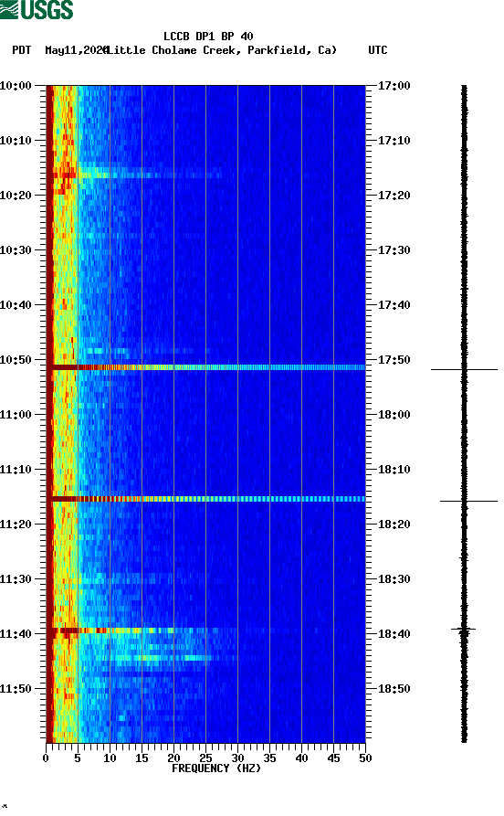Click the '18:00' UTC time label

click(x=394, y=415)
